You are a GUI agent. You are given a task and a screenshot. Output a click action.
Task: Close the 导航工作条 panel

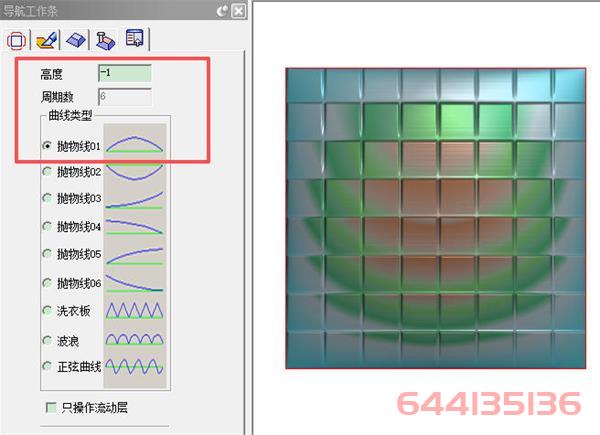[x=237, y=11]
